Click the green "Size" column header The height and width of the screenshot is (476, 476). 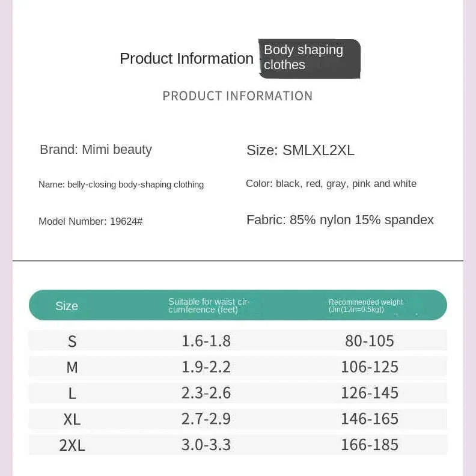point(67,306)
